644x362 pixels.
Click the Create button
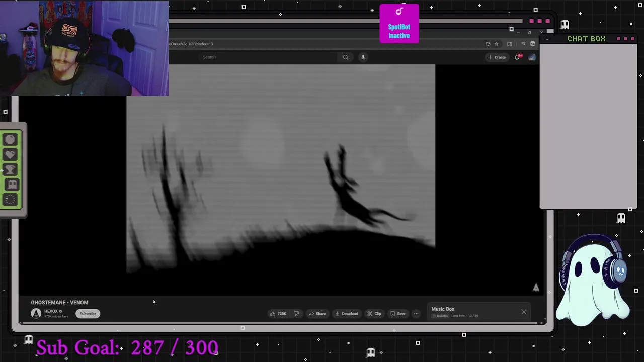pos(497,57)
